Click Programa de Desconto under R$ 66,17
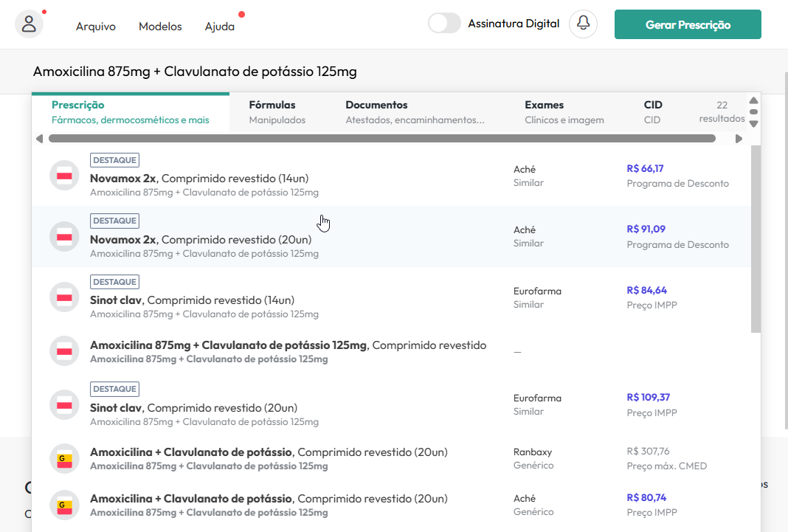This screenshot has height=532, width=788. (x=677, y=184)
